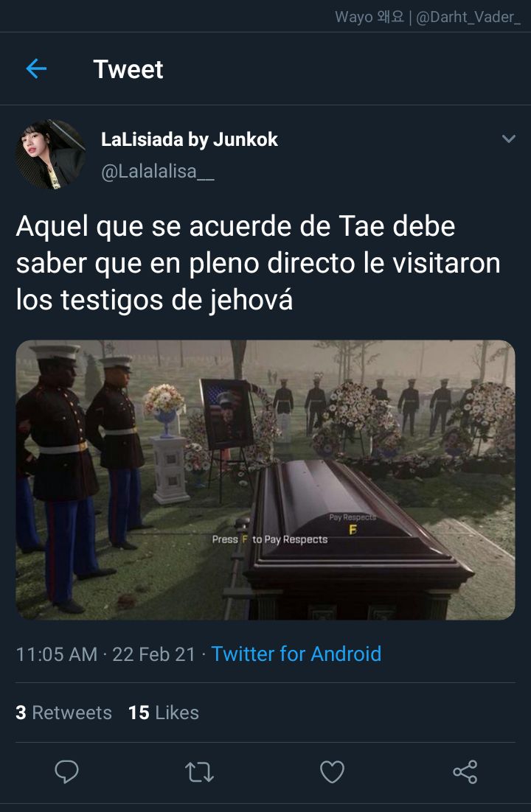
Task: View the list of 3 Retweets
Action: coord(63,713)
